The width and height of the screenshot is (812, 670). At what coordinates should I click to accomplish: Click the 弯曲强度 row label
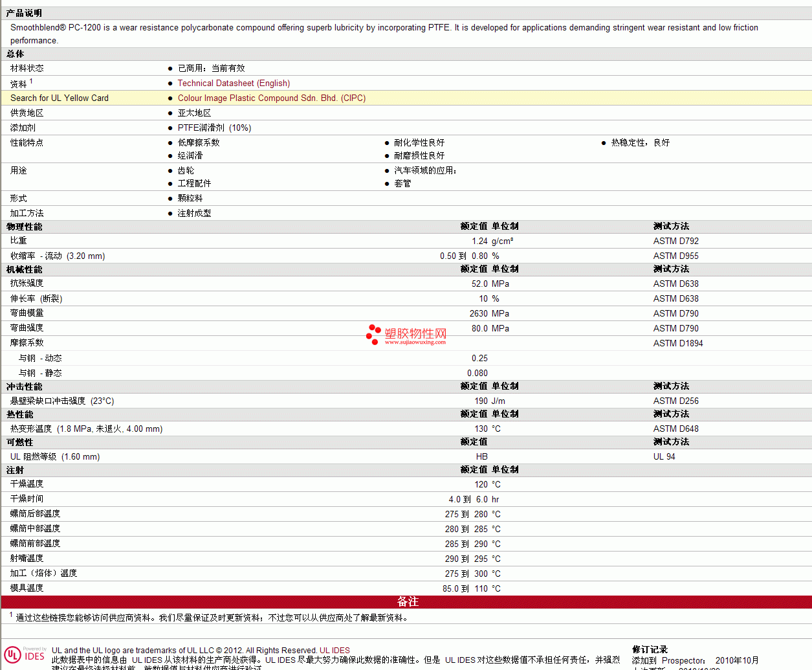click(27, 328)
